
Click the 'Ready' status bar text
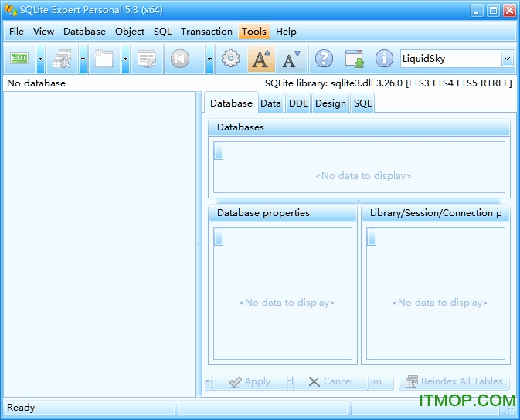coord(21,408)
